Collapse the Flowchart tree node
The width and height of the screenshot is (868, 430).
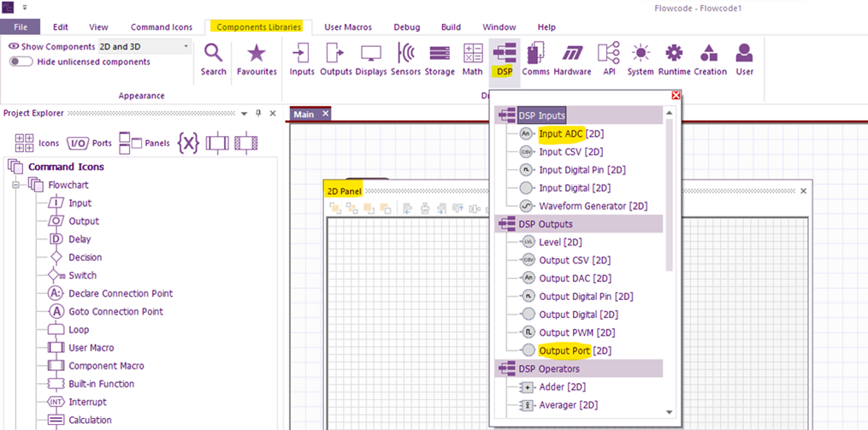tap(15, 185)
